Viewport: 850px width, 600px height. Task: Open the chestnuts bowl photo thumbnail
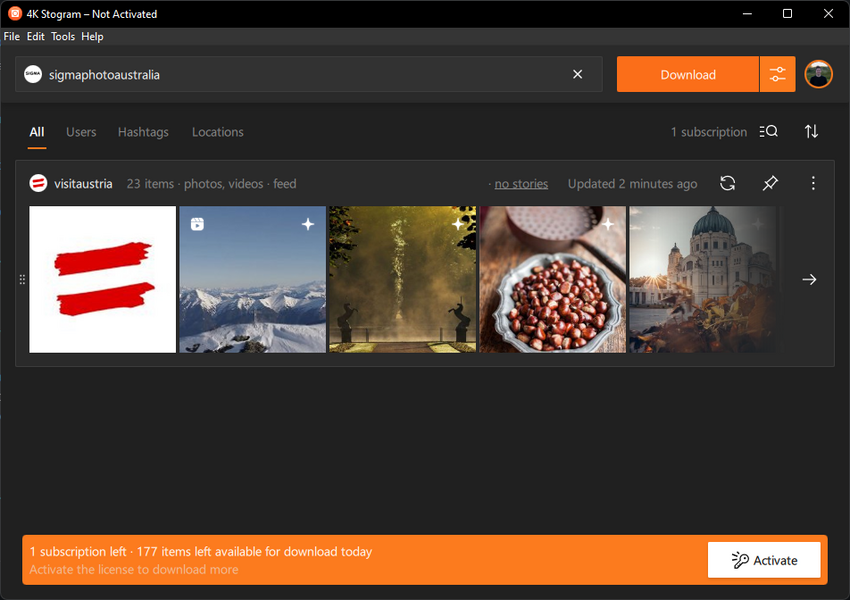[x=553, y=280]
